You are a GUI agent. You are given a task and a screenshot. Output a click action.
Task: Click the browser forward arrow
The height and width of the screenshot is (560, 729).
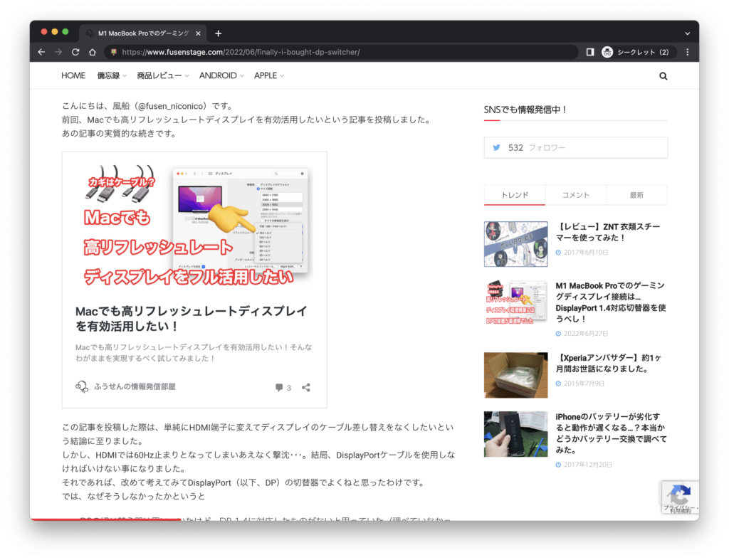click(58, 52)
